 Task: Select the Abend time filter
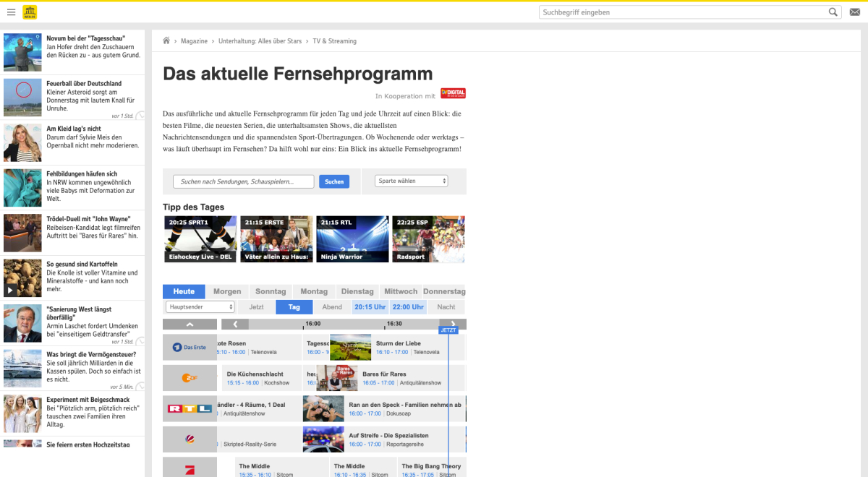coord(332,307)
